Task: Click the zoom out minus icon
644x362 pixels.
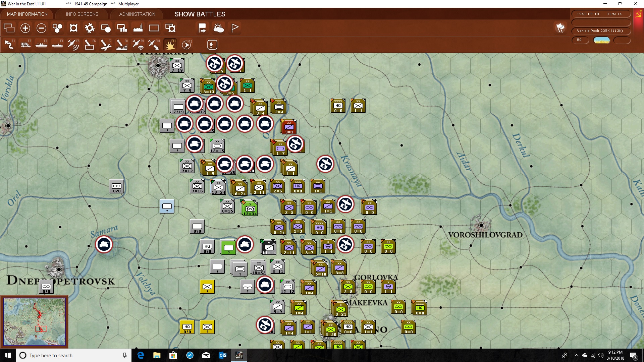Action: click(x=41, y=28)
